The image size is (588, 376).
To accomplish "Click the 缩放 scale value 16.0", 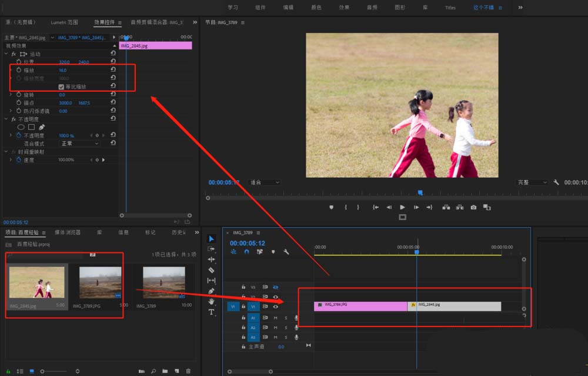I will tap(62, 70).
